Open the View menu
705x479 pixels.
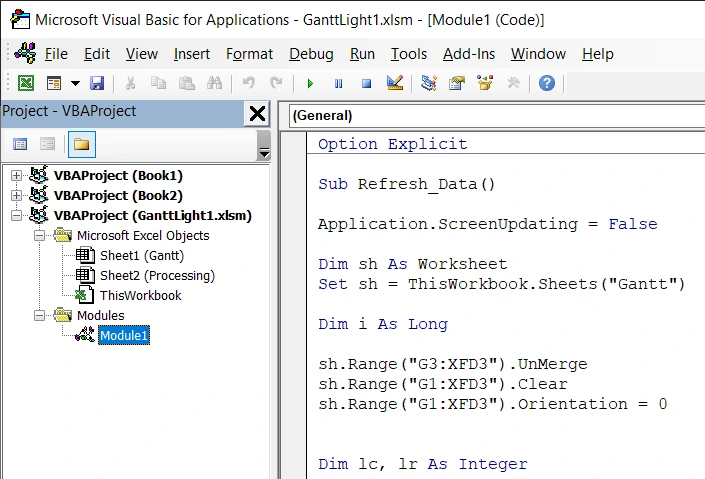click(142, 54)
